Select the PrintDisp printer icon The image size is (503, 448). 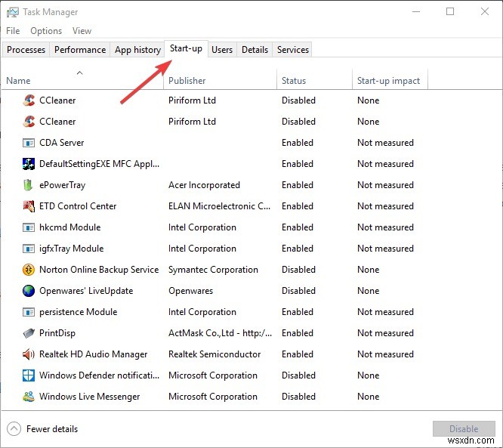pyautogui.click(x=29, y=333)
